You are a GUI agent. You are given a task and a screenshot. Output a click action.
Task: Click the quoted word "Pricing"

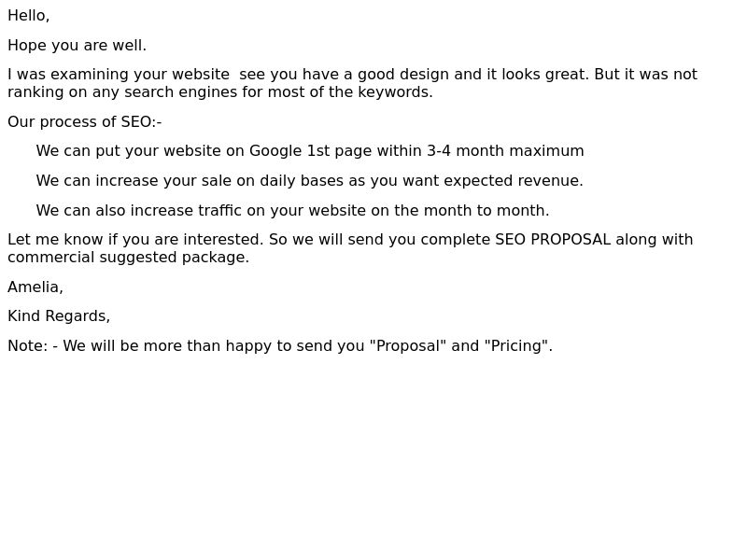pyautogui.click(x=516, y=346)
